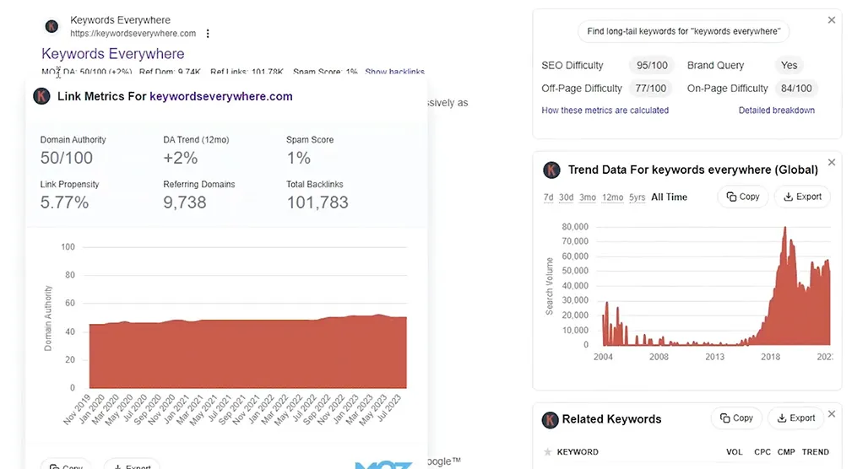Select the Off-Page Difficulty 77/100 badge
This screenshot has width=868, height=469.
[650, 89]
